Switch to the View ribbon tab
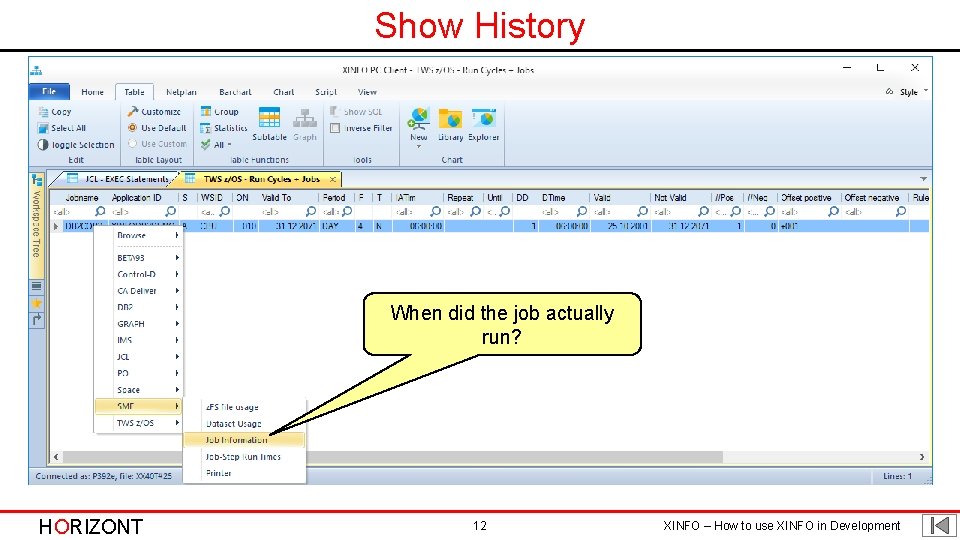 (x=367, y=92)
